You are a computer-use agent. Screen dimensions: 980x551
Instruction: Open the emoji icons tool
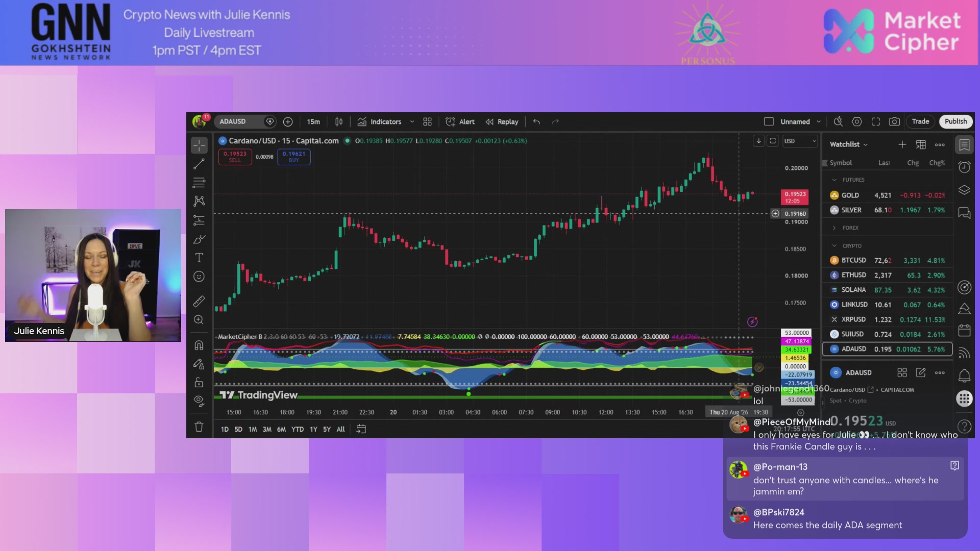(199, 277)
